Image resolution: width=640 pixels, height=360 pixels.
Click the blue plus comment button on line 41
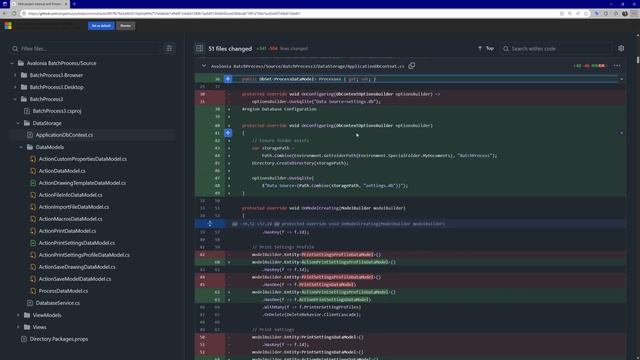click(x=228, y=133)
